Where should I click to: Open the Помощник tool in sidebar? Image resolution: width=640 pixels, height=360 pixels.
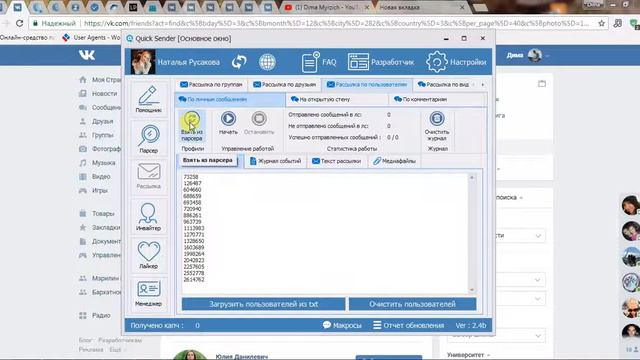pyautogui.click(x=149, y=99)
